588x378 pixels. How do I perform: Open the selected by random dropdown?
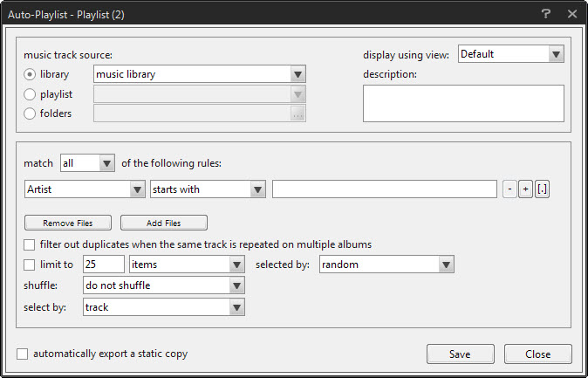386,265
